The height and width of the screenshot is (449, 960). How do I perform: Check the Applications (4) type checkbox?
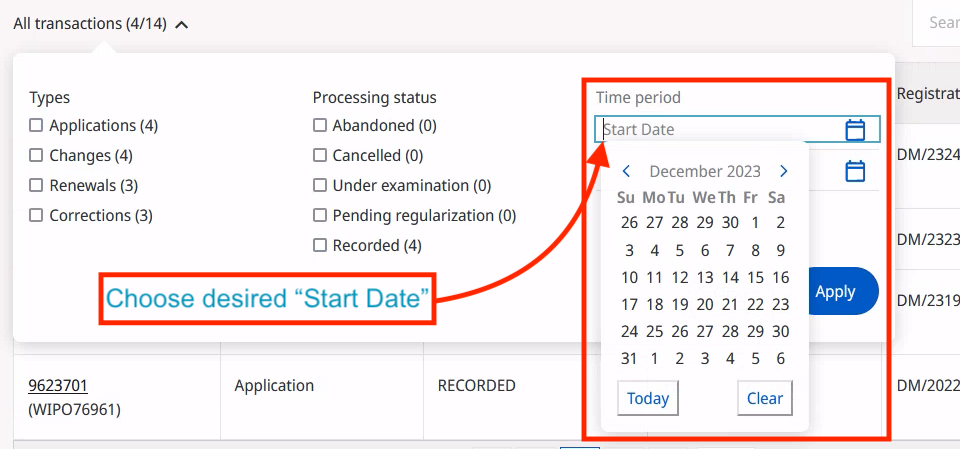pyautogui.click(x=36, y=126)
